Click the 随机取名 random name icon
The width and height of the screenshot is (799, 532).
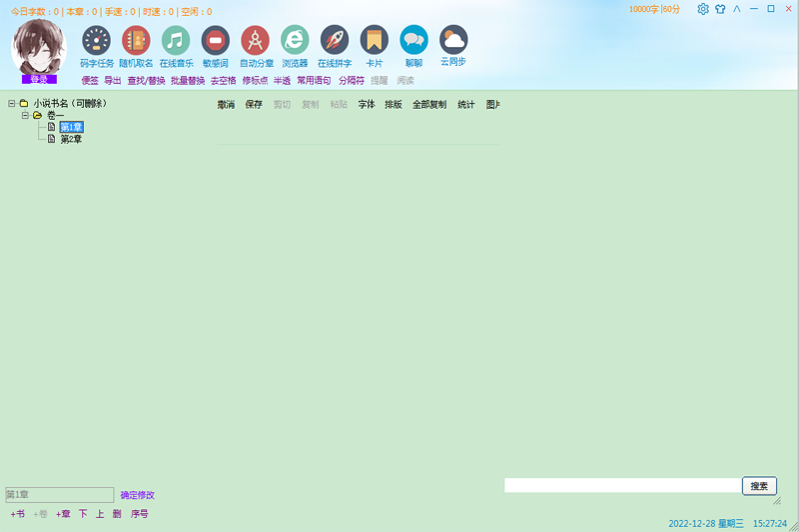136,41
